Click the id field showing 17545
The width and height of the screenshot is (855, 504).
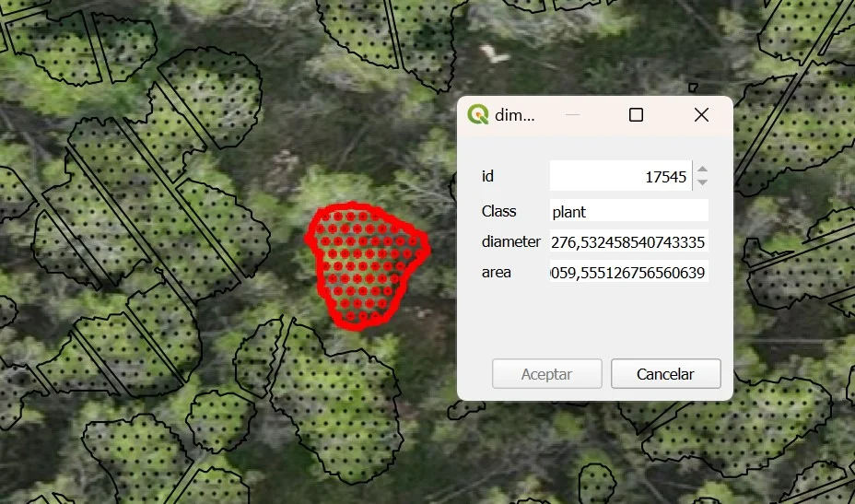[x=620, y=177]
